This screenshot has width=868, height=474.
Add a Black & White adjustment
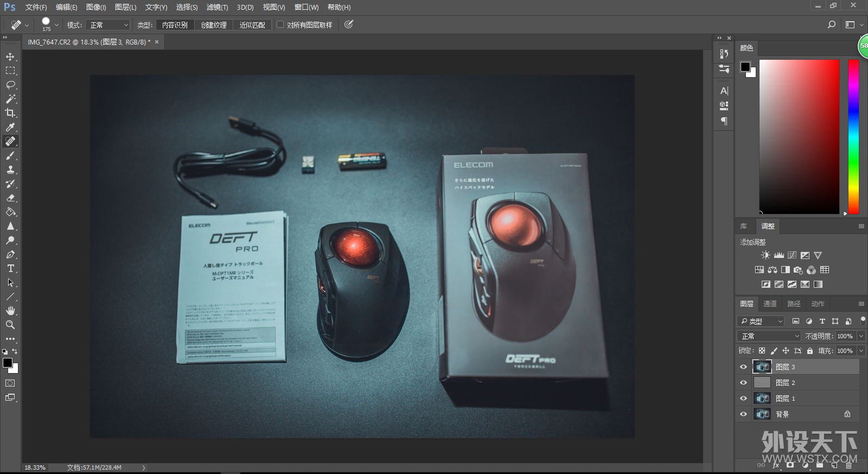[785, 270]
